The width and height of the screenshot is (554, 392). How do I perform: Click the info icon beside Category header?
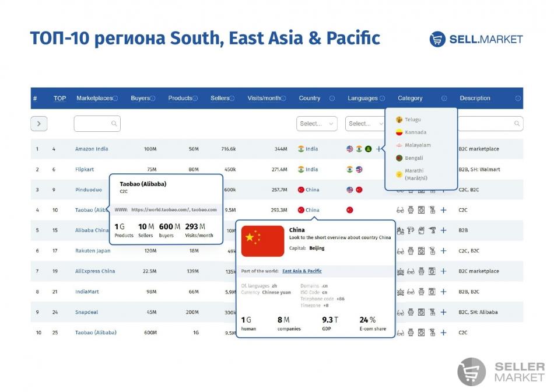point(444,98)
